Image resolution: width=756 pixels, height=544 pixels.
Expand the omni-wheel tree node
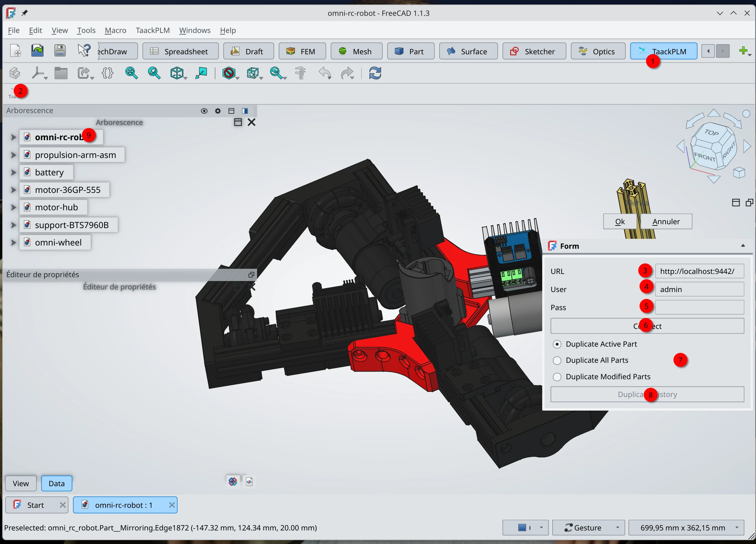click(13, 243)
